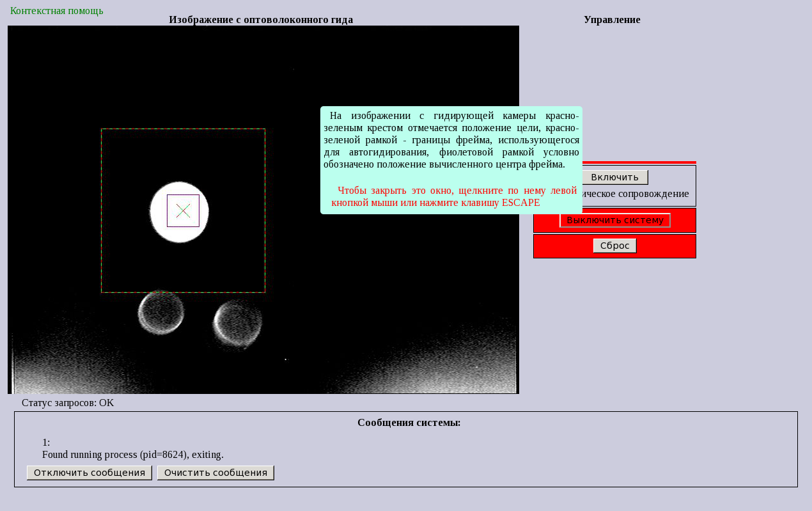Screen dimensions: 812x511
Task: Click the Статус запросов: OK status line
Action: click(67, 403)
